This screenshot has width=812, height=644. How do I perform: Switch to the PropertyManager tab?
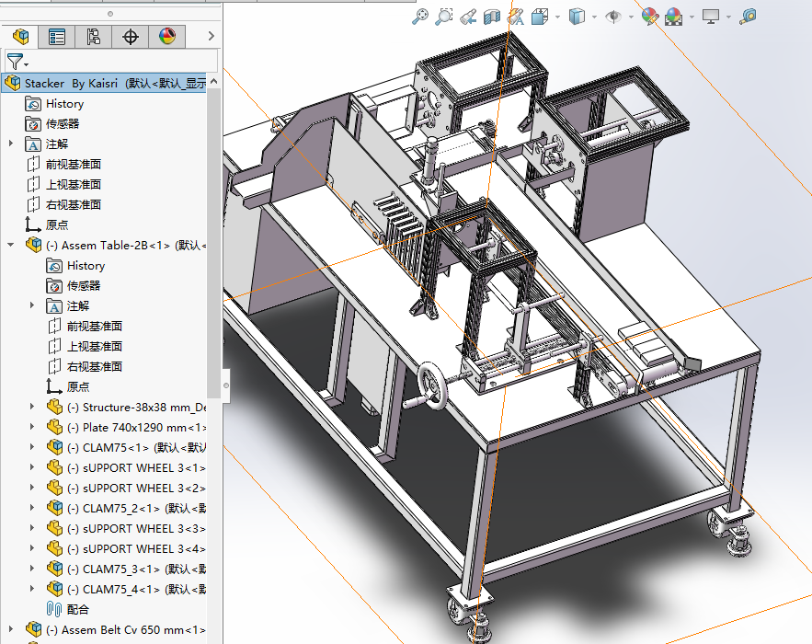pos(57,37)
